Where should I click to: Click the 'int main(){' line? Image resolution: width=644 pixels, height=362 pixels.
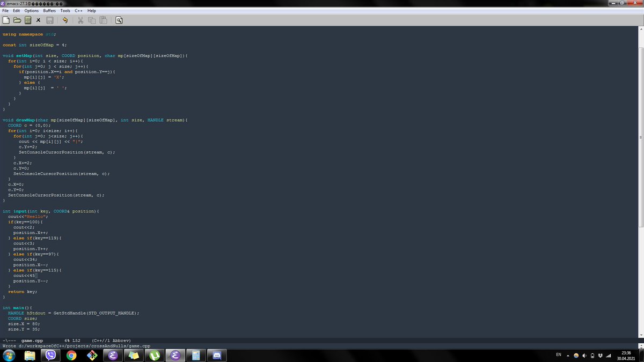click(17, 308)
